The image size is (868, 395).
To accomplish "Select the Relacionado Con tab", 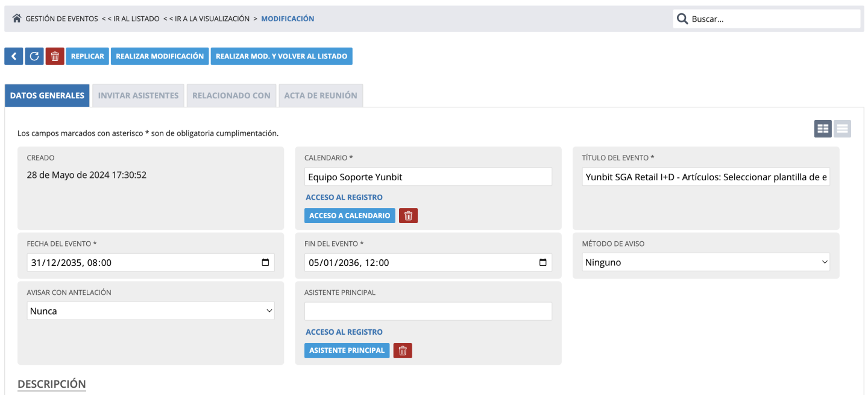I will [x=231, y=95].
